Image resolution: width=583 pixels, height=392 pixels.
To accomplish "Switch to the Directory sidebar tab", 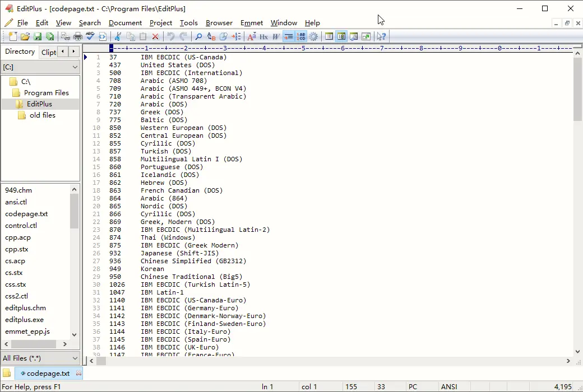I will click(x=20, y=52).
